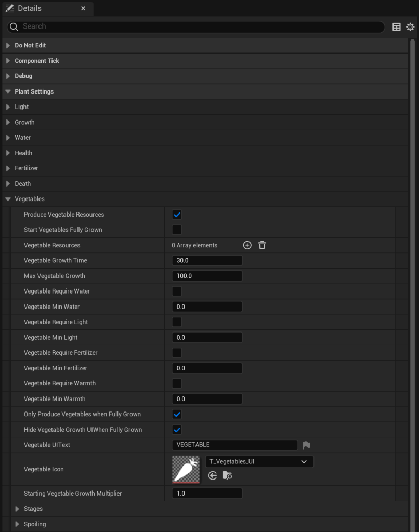Screen dimensions: 419x532
Task: Add element to Vegetable Resources array
Action: 247,245
